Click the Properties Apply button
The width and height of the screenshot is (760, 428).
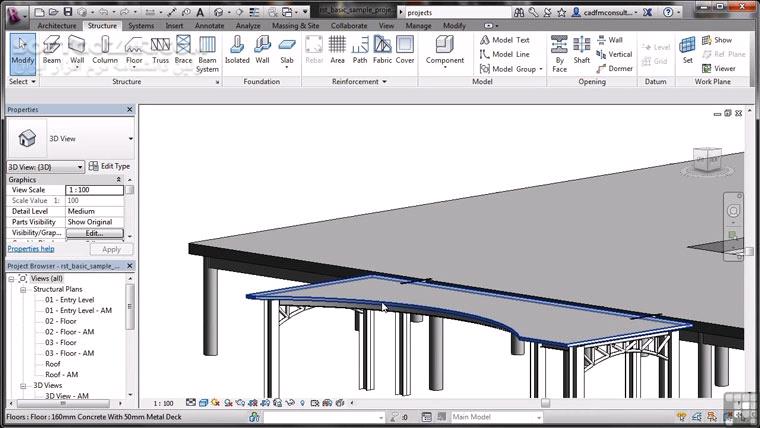(111, 249)
